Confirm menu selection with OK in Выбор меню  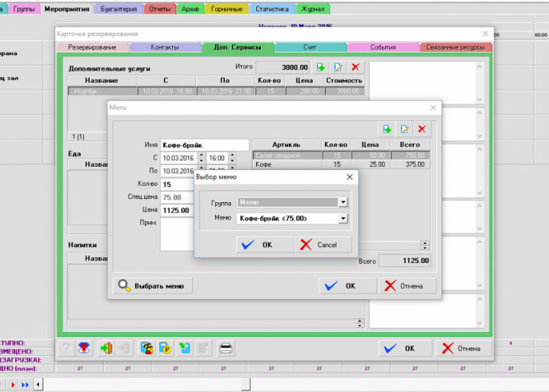coord(265,245)
